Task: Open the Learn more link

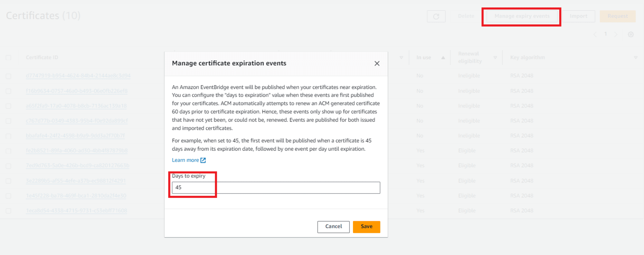Action: click(x=189, y=160)
